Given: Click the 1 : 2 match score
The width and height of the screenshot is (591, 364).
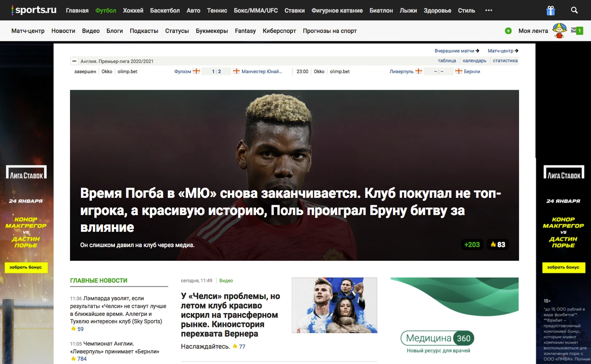Looking at the screenshot, I should [x=217, y=72].
